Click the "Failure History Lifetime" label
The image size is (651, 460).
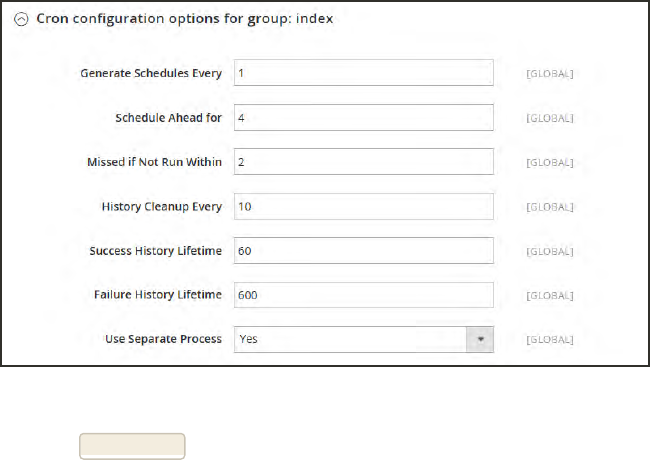158,295
